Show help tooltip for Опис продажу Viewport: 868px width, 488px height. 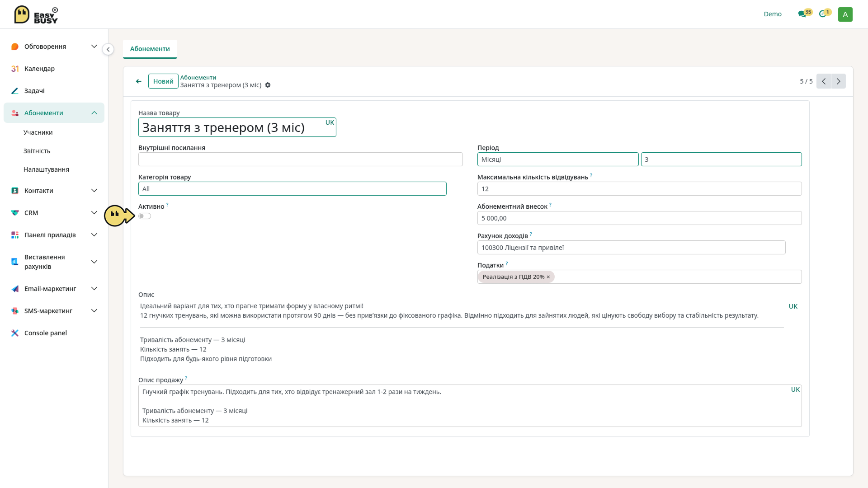click(186, 378)
